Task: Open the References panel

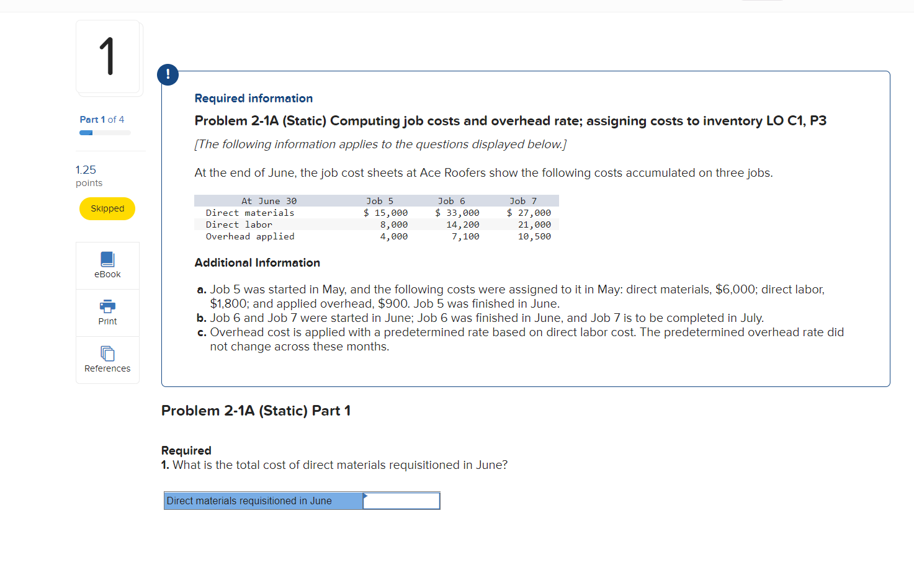Action: (x=107, y=360)
